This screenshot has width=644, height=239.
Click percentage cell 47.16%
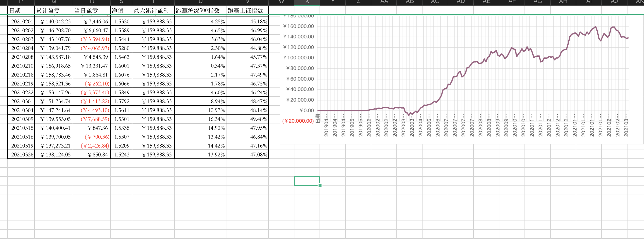(247, 146)
